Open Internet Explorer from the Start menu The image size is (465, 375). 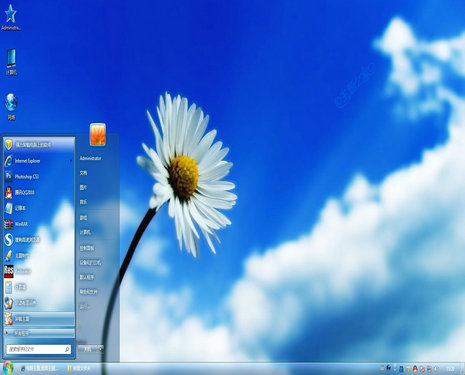38,161
